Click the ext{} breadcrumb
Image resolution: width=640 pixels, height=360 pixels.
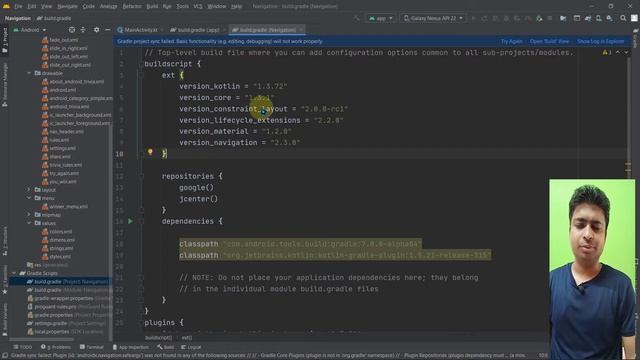[x=187, y=338]
